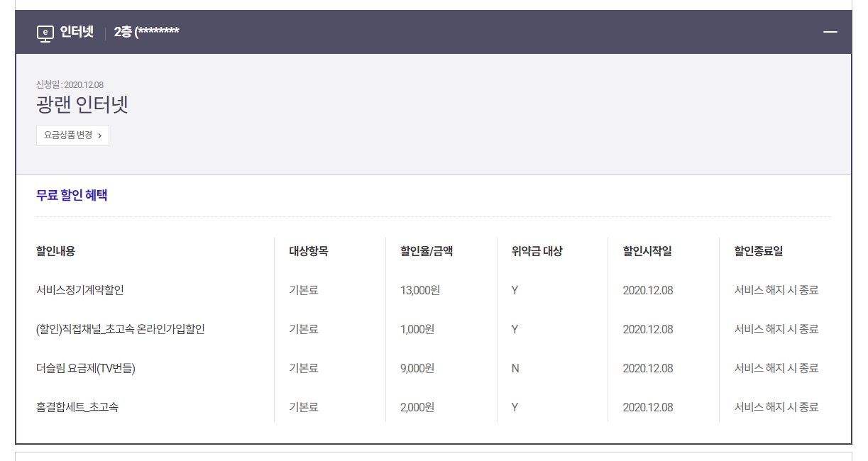Click the 2층 masked address text
The image size is (868, 461).
(146, 32)
